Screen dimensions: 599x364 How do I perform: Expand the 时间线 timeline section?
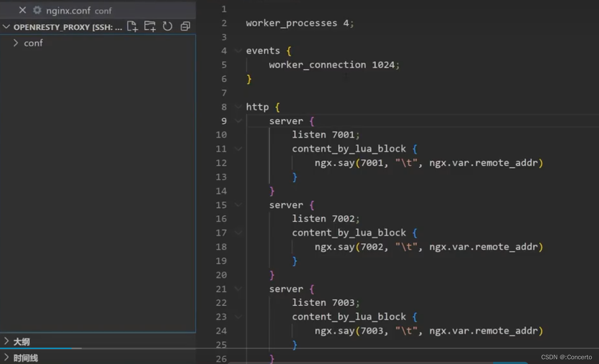[x=6, y=357]
